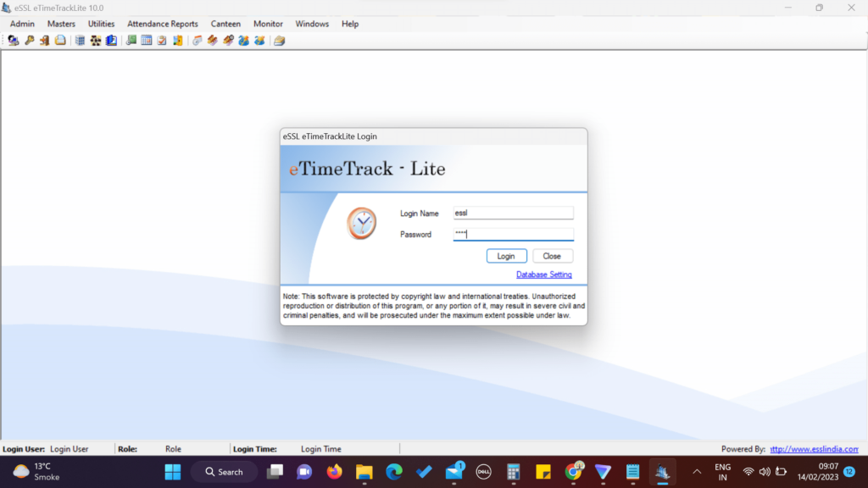Image resolution: width=868 pixels, height=488 pixels.
Task: Click the globe synchronization toolbar icon
Action: pos(244,40)
